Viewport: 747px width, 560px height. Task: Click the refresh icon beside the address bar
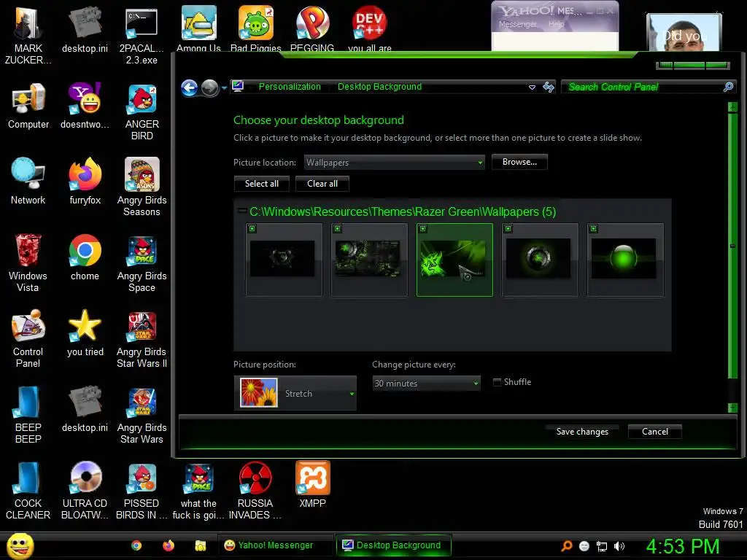tap(549, 87)
